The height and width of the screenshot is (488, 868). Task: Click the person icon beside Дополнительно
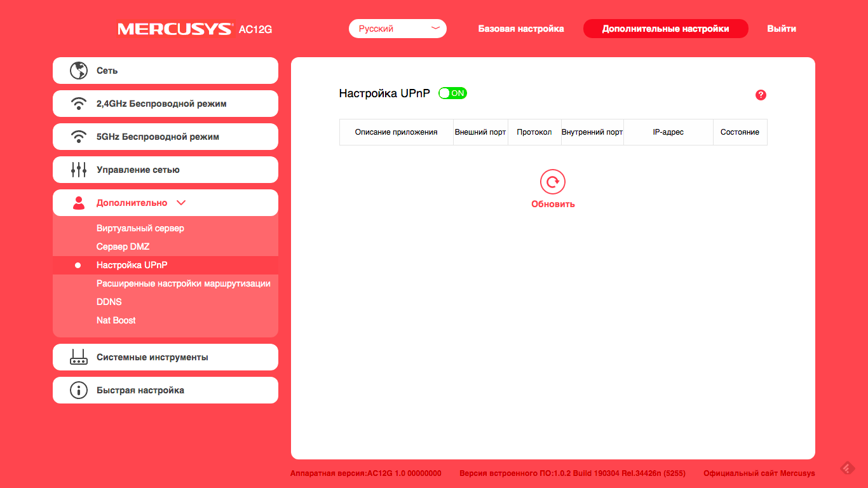78,203
